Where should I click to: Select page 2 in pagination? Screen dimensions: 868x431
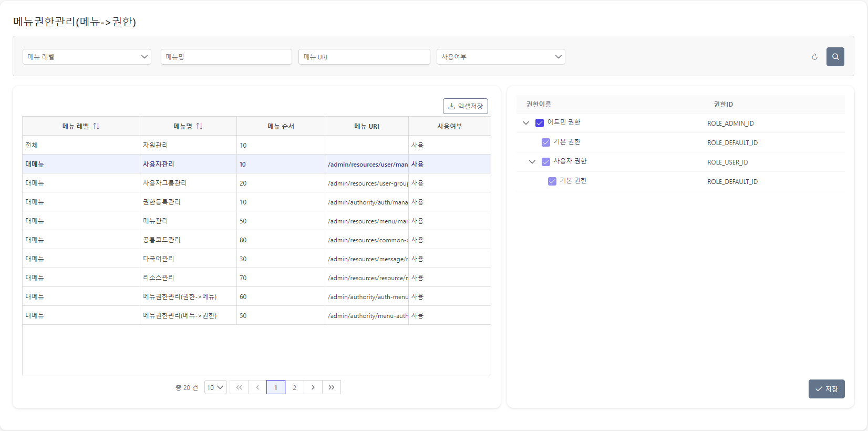click(294, 387)
